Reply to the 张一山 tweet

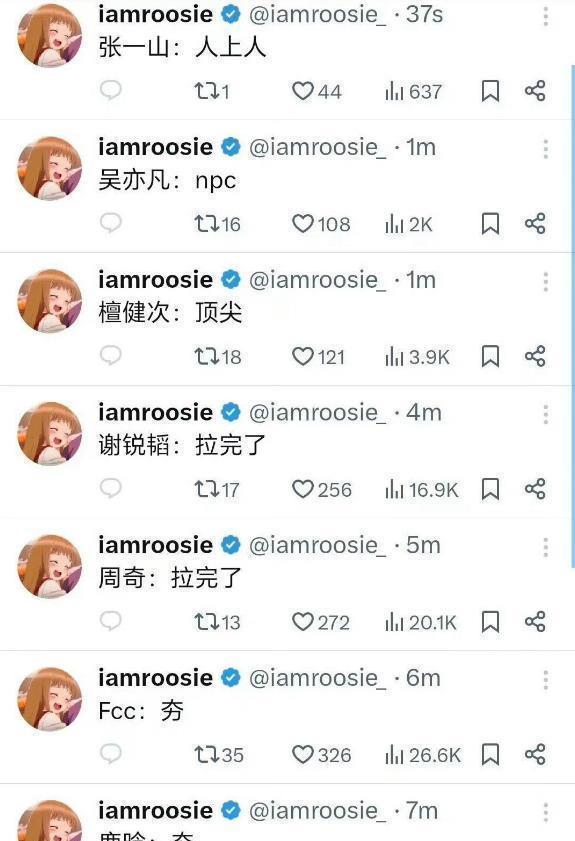111,90
